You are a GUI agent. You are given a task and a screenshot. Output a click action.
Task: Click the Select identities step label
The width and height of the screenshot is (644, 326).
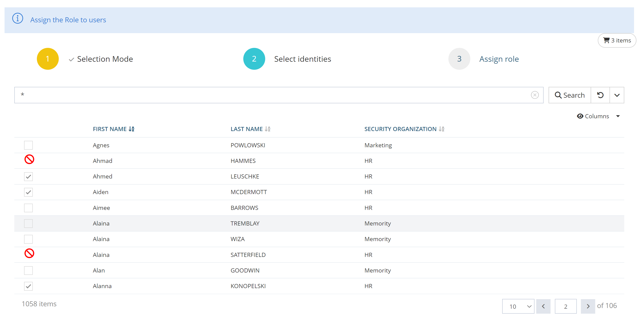302,59
